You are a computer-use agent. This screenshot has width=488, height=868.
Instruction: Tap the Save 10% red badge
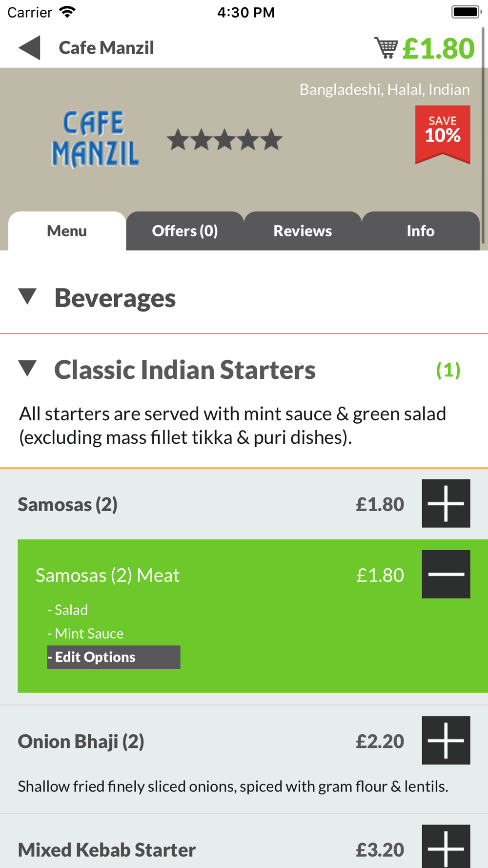pyautogui.click(x=443, y=135)
